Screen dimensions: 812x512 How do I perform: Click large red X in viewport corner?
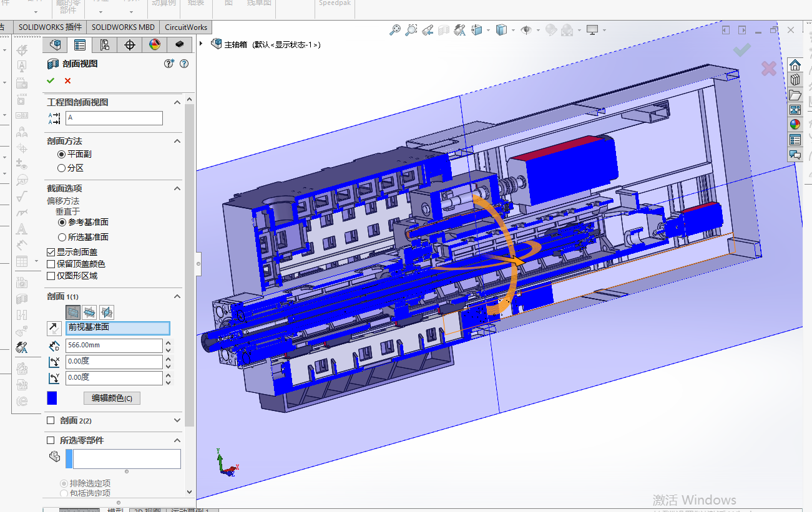click(768, 69)
